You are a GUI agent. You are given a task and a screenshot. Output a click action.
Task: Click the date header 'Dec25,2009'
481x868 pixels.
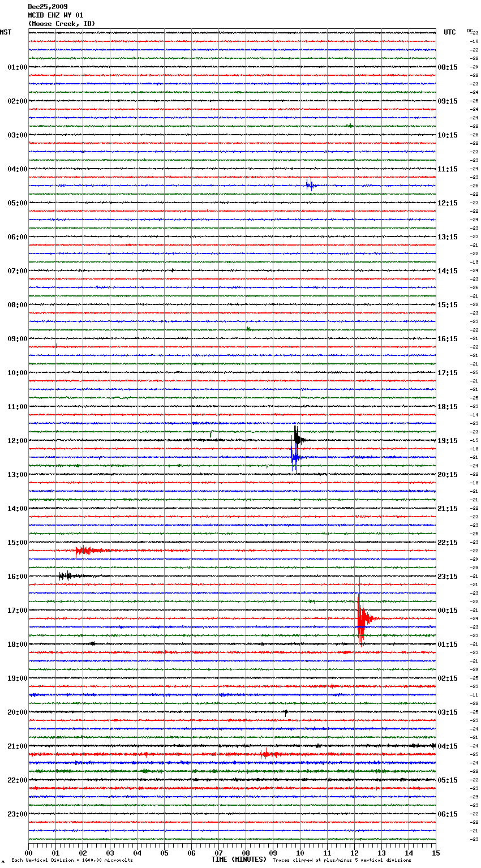click(x=48, y=7)
